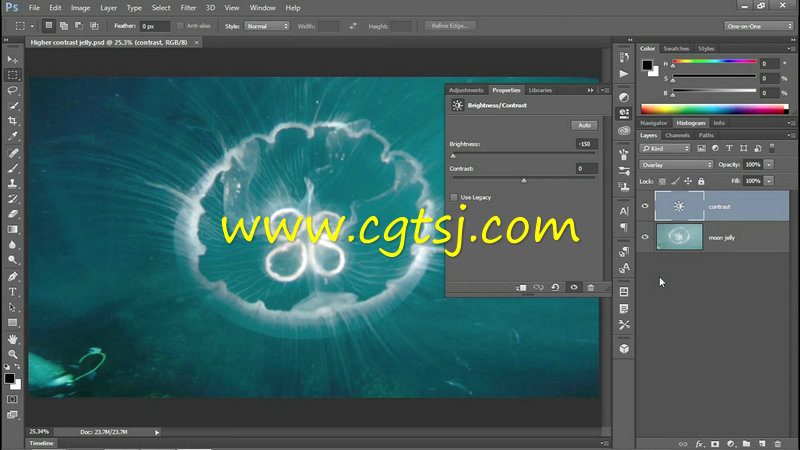Select the Dodge tool
800x450 pixels.
[x=12, y=260]
